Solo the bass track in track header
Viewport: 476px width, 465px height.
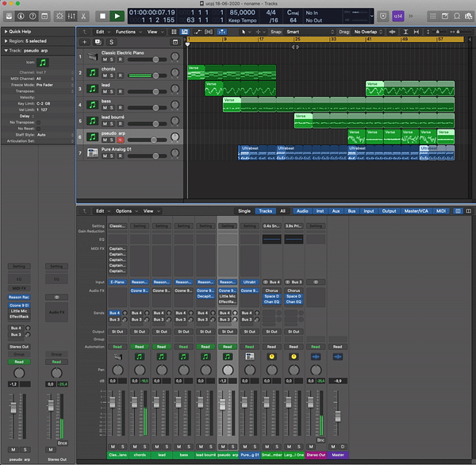pos(111,109)
